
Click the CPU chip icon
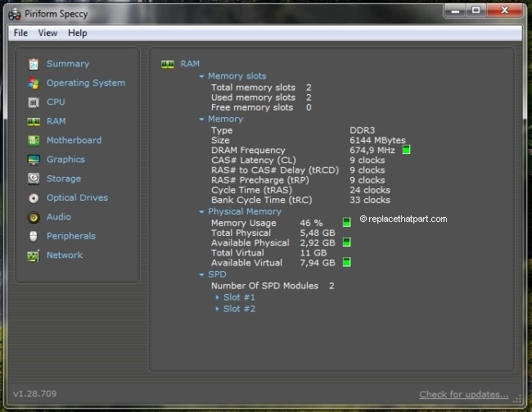pos(34,102)
